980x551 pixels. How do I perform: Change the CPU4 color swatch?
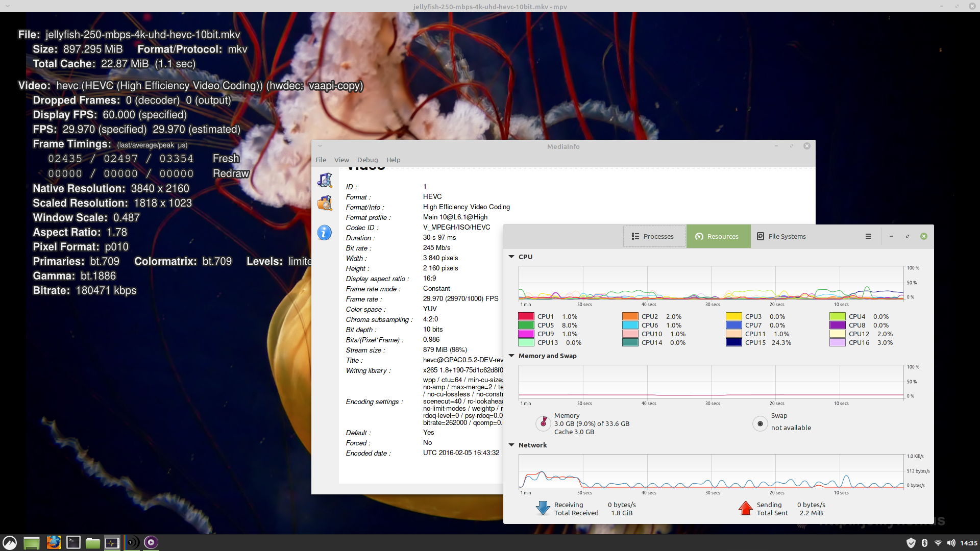[838, 317]
